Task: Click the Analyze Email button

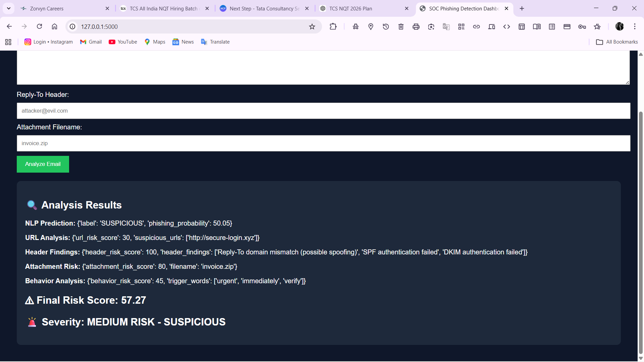Action: click(x=43, y=164)
